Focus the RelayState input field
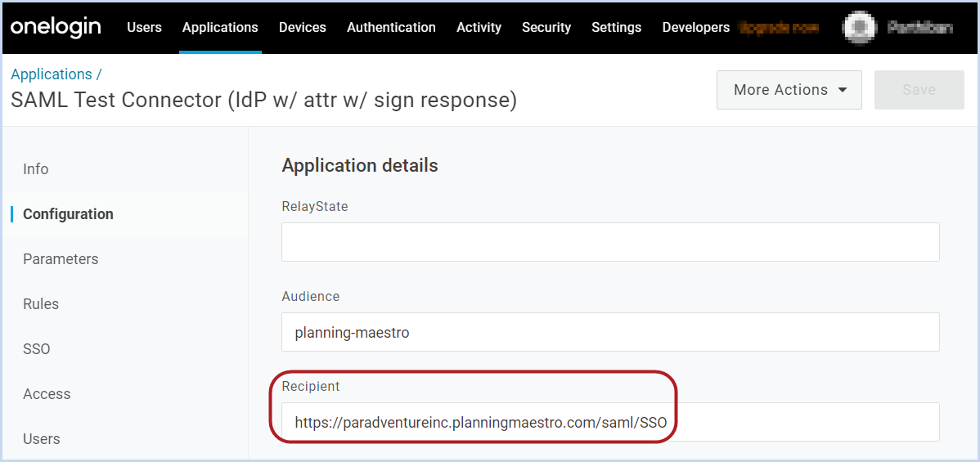Viewport: 980px width, 462px height. 610,242
